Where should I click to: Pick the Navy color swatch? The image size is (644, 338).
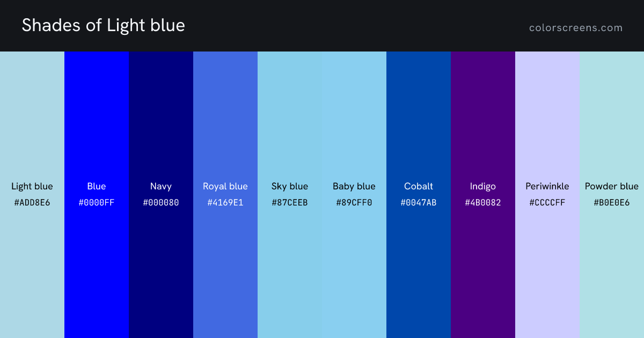(x=161, y=195)
